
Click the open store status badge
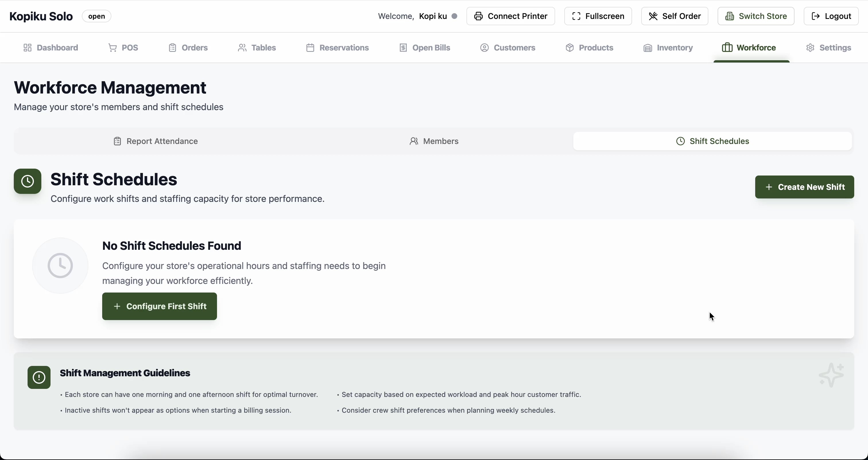(x=96, y=16)
